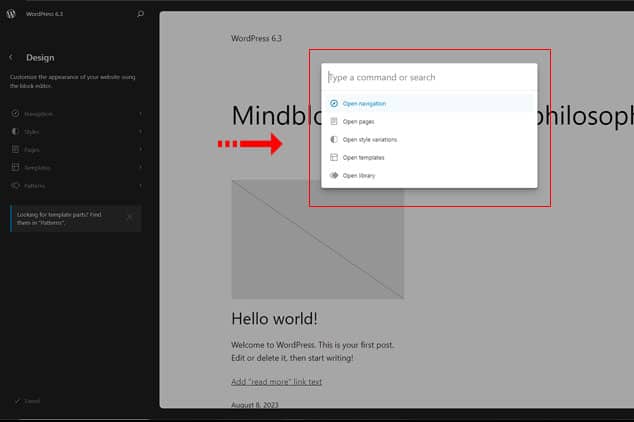The height and width of the screenshot is (422, 634).
Task: Open the Patterns section label in the sidebar
Action: pyautogui.click(x=35, y=186)
